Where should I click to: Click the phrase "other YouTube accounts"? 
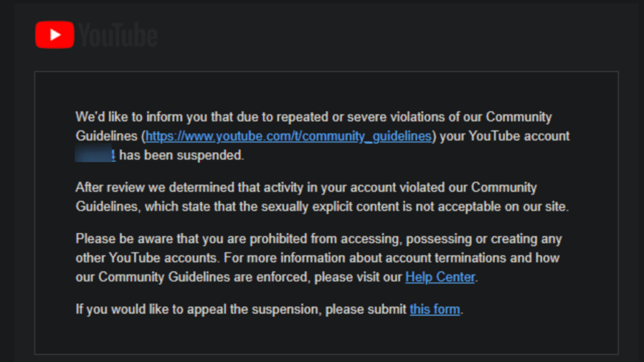(x=151, y=258)
